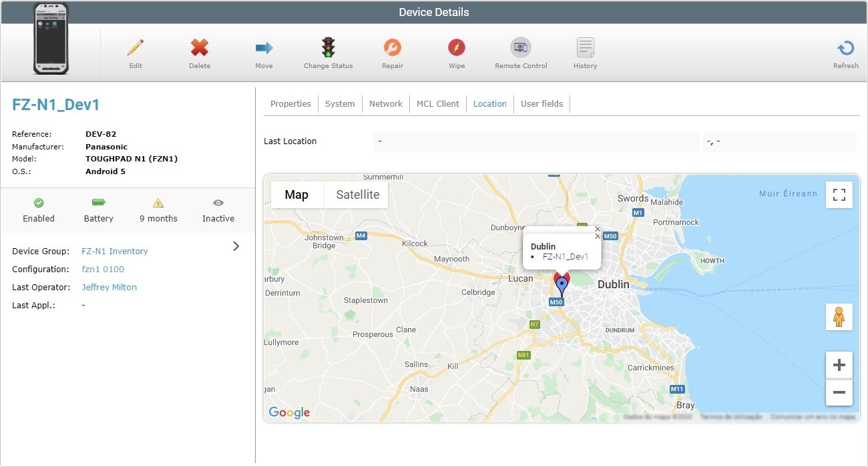Close the Dublin map info popup

pos(598,229)
